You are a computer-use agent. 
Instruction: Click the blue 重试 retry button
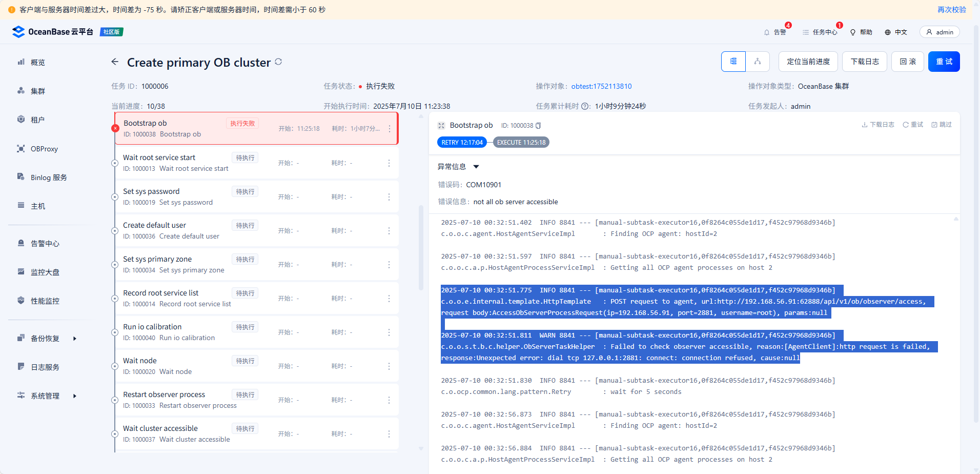944,62
